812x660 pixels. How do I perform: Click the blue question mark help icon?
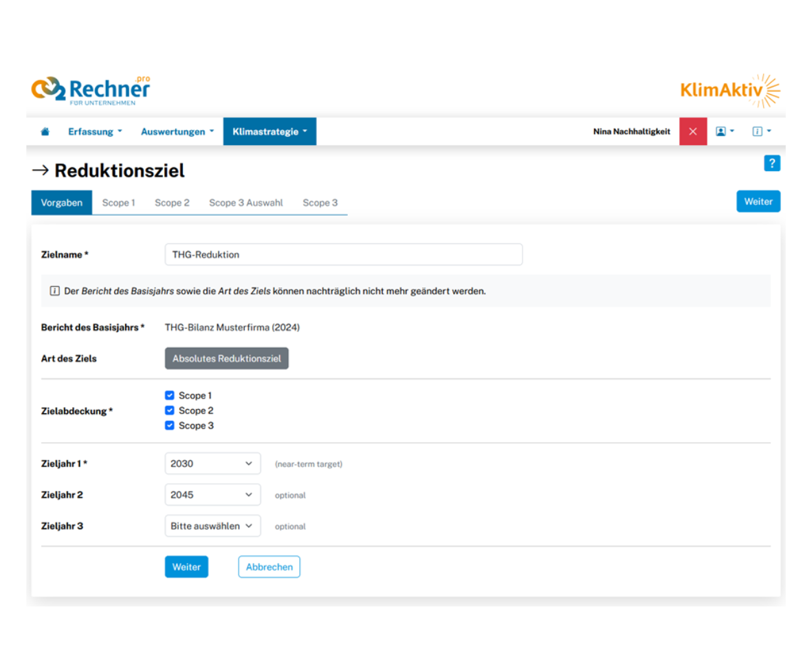(771, 163)
